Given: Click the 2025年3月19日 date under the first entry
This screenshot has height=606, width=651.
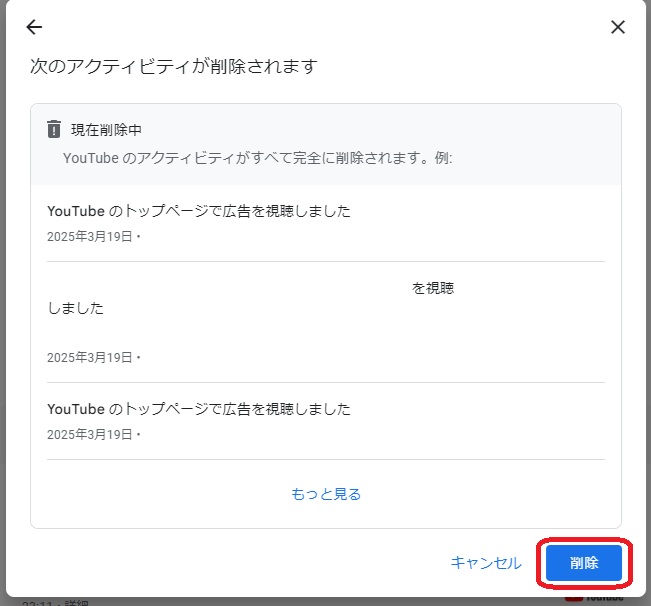Looking at the screenshot, I should coord(90,236).
